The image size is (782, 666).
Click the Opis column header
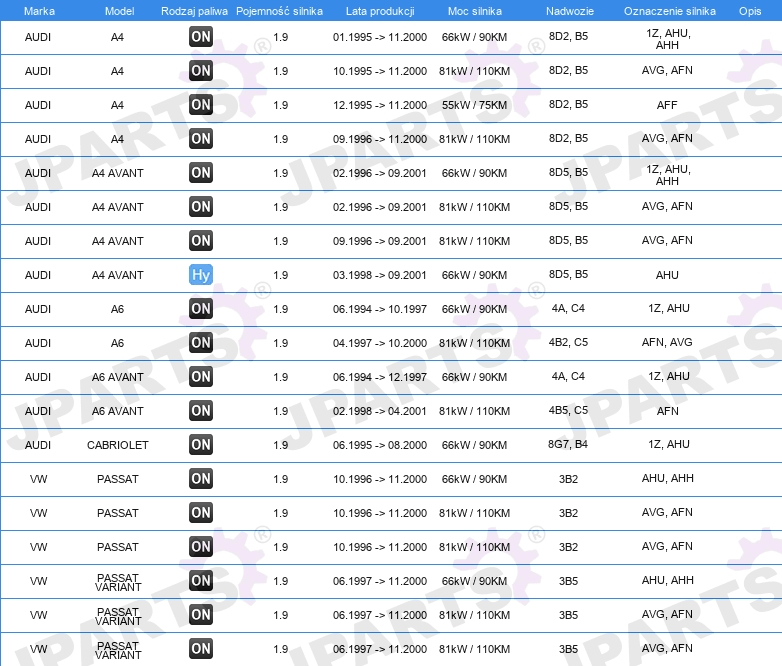tap(750, 11)
